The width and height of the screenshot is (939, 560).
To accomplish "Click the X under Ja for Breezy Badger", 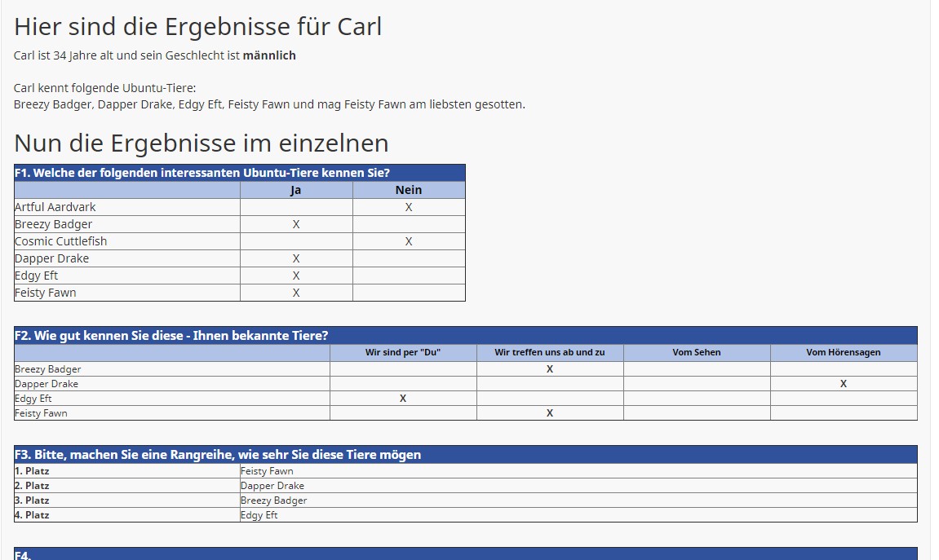I will [296, 224].
